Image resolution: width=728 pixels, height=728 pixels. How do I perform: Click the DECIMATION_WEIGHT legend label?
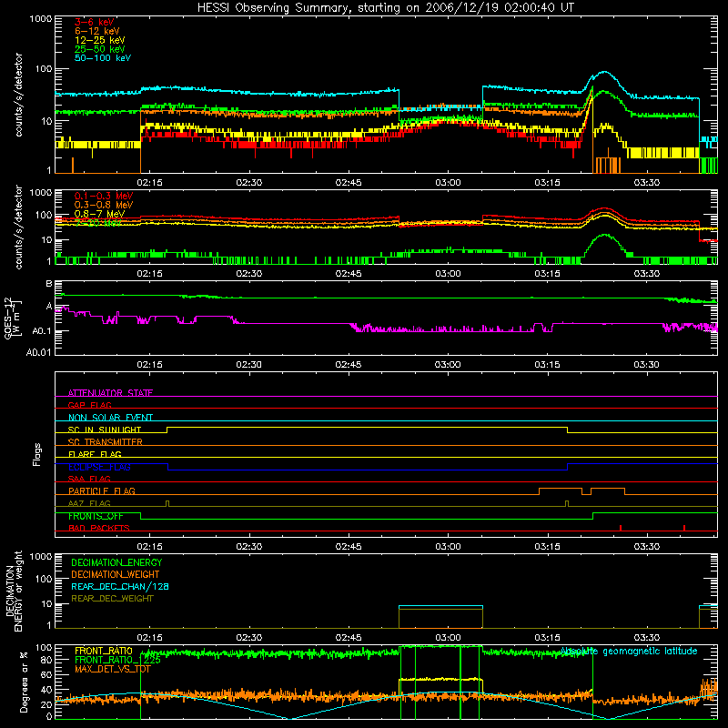tap(116, 575)
